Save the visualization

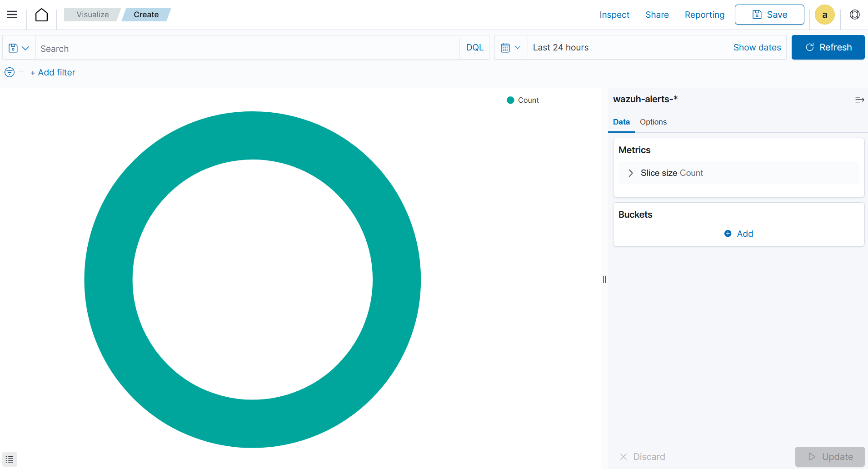tap(769, 15)
